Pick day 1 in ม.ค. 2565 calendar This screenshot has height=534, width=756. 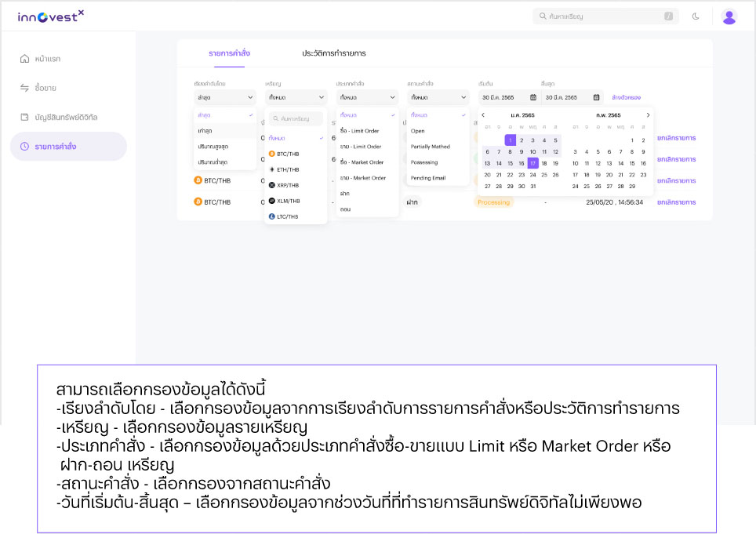pos(510,140)
